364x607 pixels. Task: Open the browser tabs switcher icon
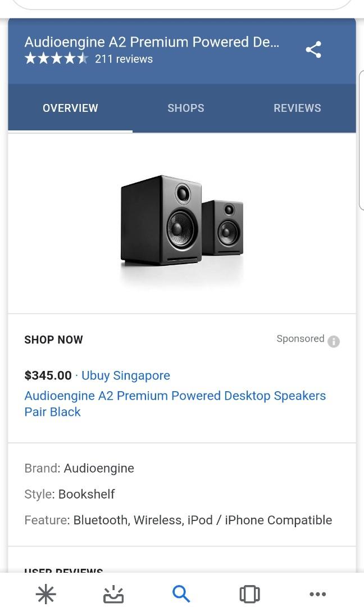(x=249, y=594)
